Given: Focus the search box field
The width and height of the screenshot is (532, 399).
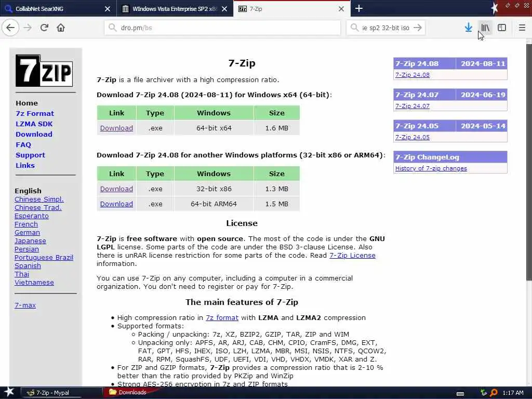Looking at the screenshot, I should 386,28.
